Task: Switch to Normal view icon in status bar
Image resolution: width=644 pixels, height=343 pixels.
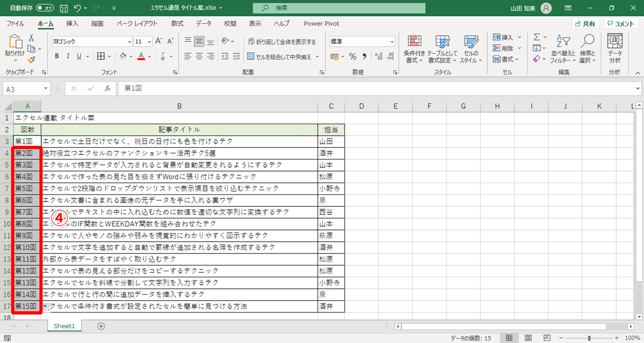Action: [x=509, y=338]
